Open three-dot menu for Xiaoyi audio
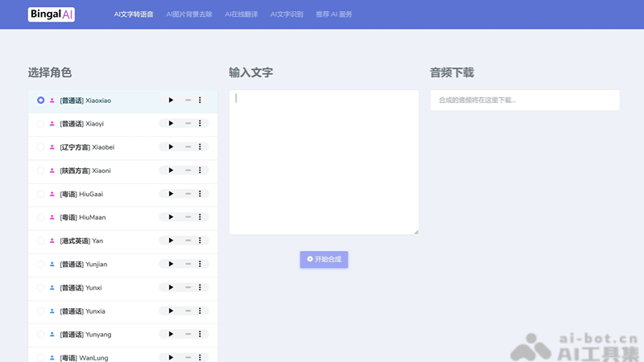The height and width of the screenshot is (362, 644). 200,124
